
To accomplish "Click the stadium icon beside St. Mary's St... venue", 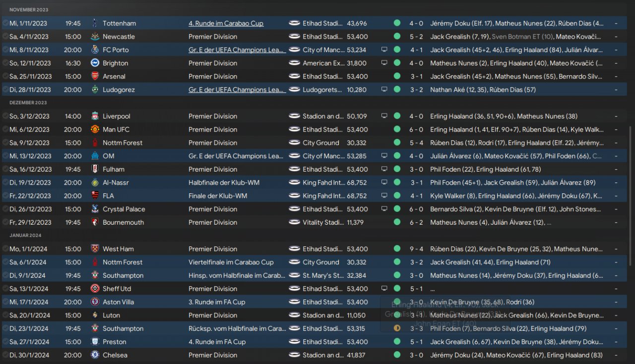I will (x=295, y=276).
